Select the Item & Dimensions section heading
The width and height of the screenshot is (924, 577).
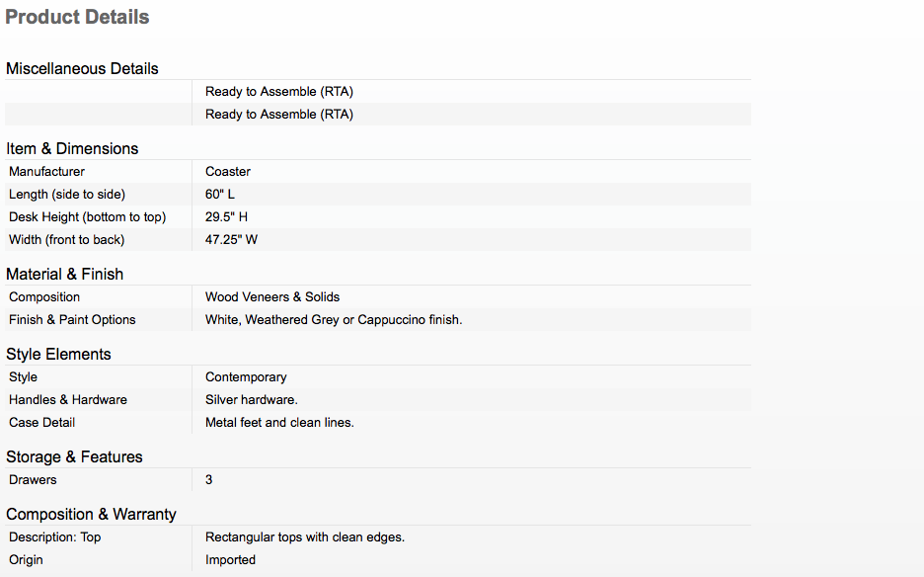click(72, 148)
